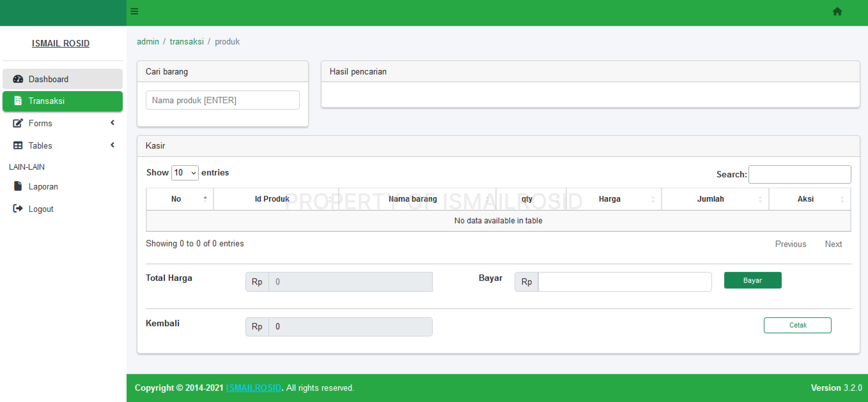Open the transaksi breadcrumb link
The width and height of the screenshot is (868, 402).
pyautogui.click(x=186, y=41)
